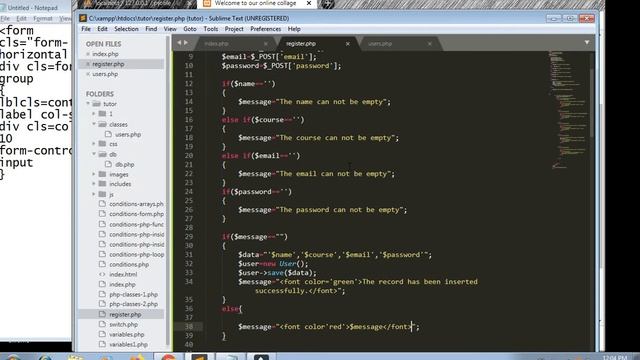
Task: Select users.php under Open Files
Action: (105, 74)
